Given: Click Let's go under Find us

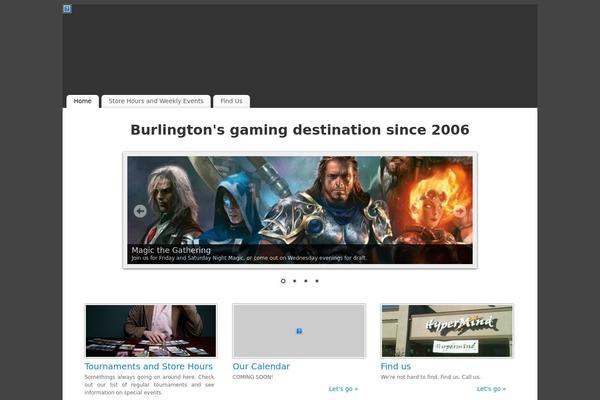Looking at the screenshot, I should click(491, 389).
